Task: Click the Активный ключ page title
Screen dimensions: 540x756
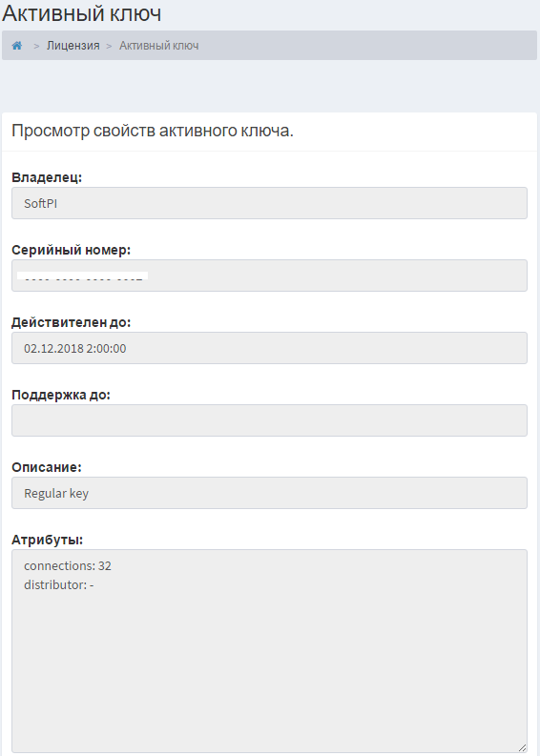Action: point(81,13)
